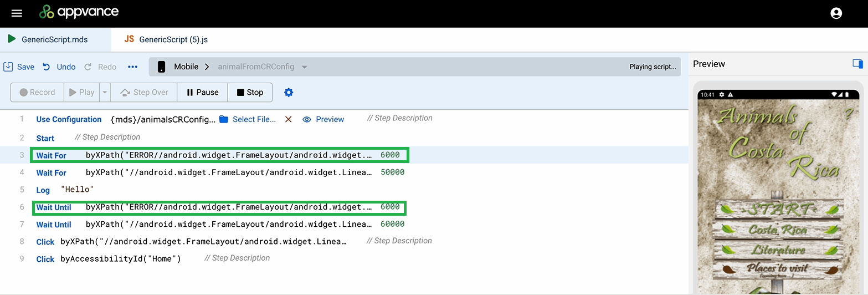Select the Click command on line 8
This screenshot has height=295, width=868.
tap(45, 242)
